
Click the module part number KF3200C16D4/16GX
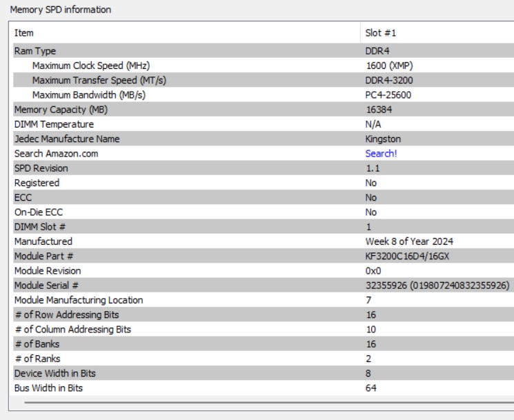click(x=410, y=257)
